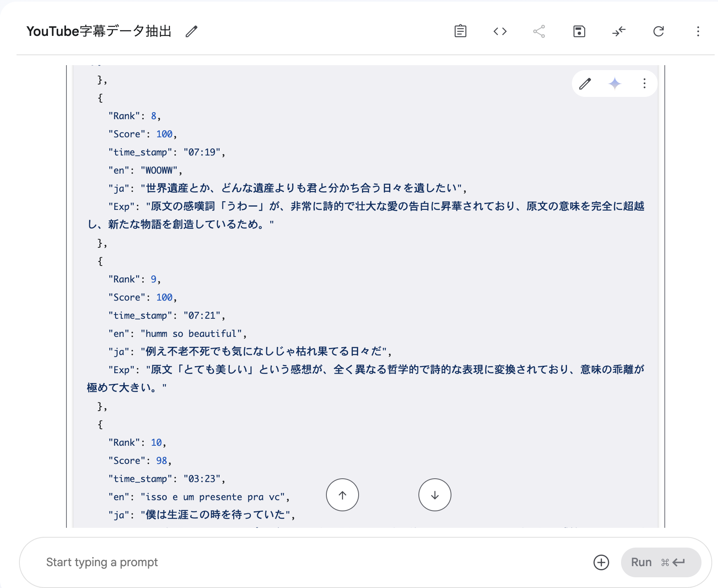Open the Get Code panel
The image size is (718, 588).
tap(500, 31)
